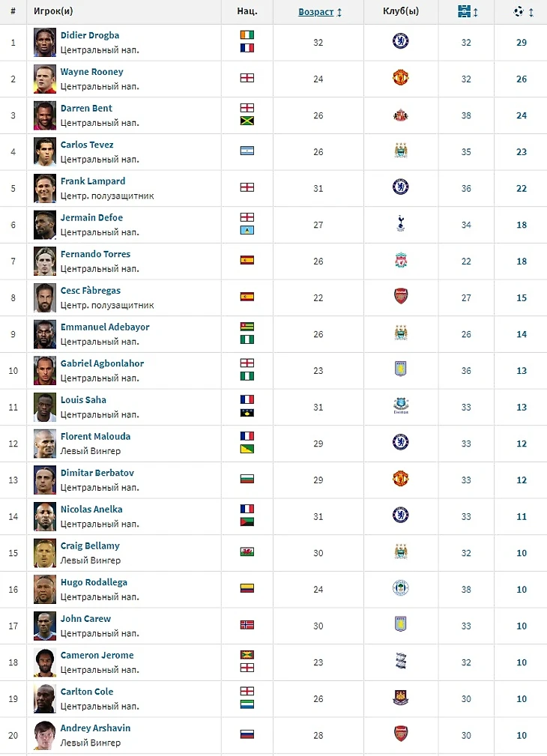Click Cesc Fàbregas's portrait thumbnail
This screenshot has width=547, height=756.
(45, 297)
